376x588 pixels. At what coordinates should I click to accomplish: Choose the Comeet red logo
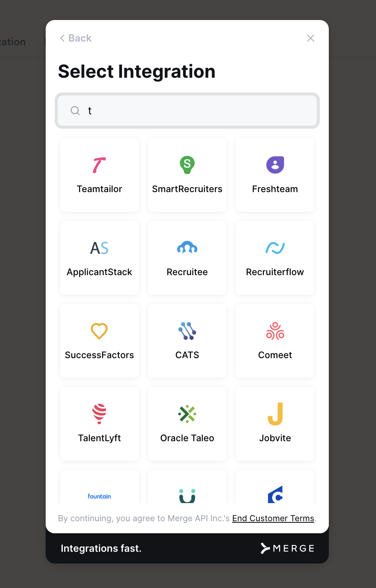point(275,331)
